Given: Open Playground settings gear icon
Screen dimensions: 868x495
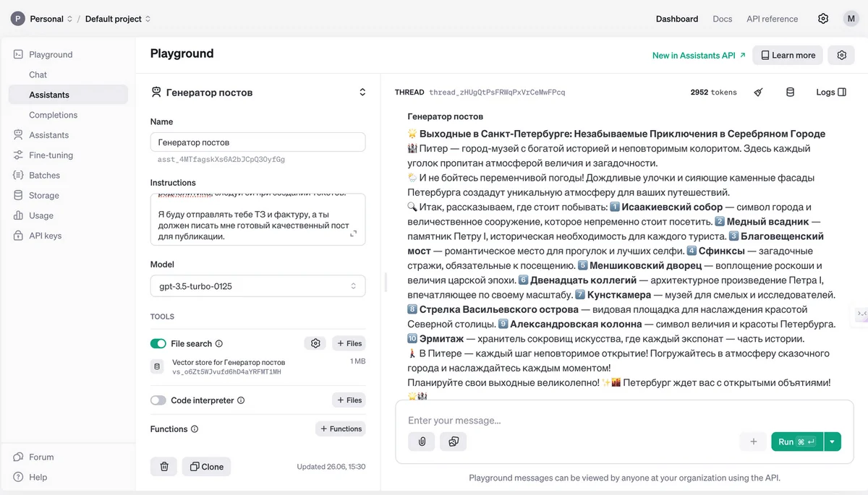Looking at the screenshot, I should (x=841, y=56).
